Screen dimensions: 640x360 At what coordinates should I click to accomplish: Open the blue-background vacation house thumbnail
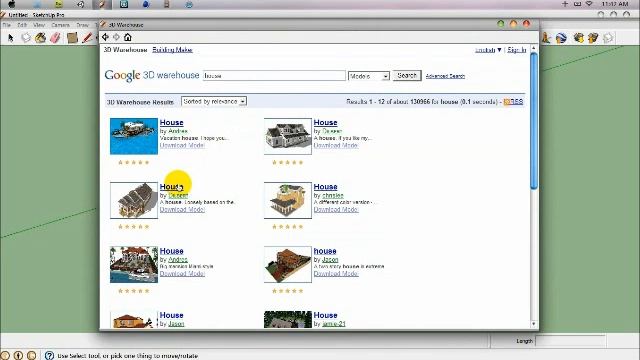click(x=134, y=136)
